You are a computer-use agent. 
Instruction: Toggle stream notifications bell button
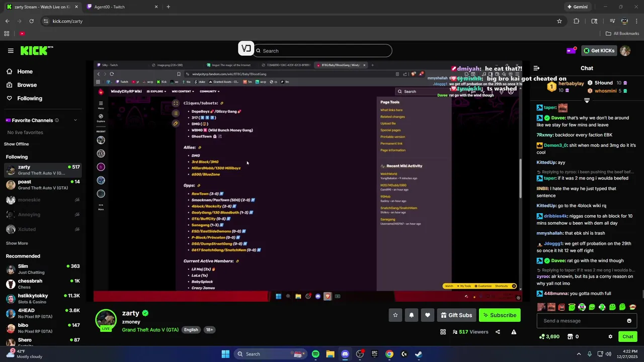tap(412, 315)
